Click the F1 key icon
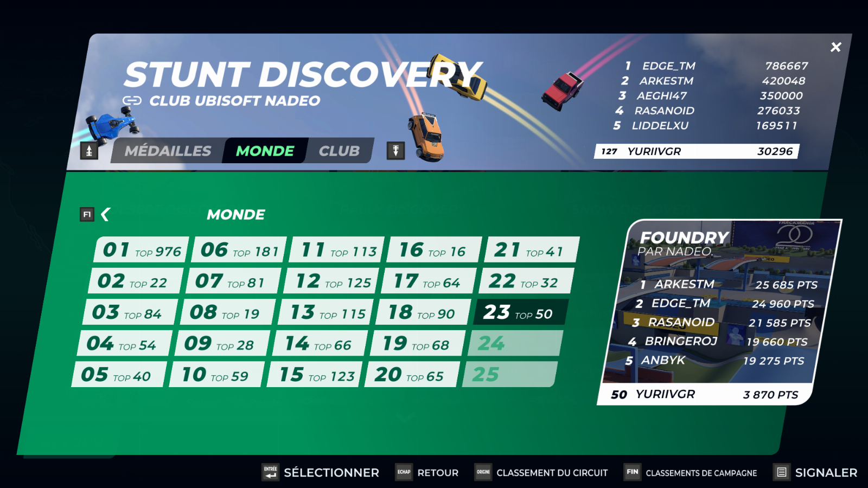 click(x=87, y=215)
